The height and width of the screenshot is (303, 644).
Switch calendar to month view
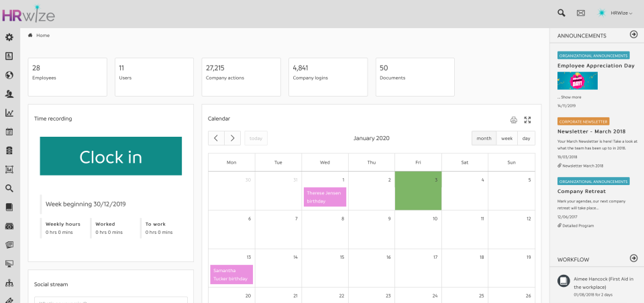point(484,138)
